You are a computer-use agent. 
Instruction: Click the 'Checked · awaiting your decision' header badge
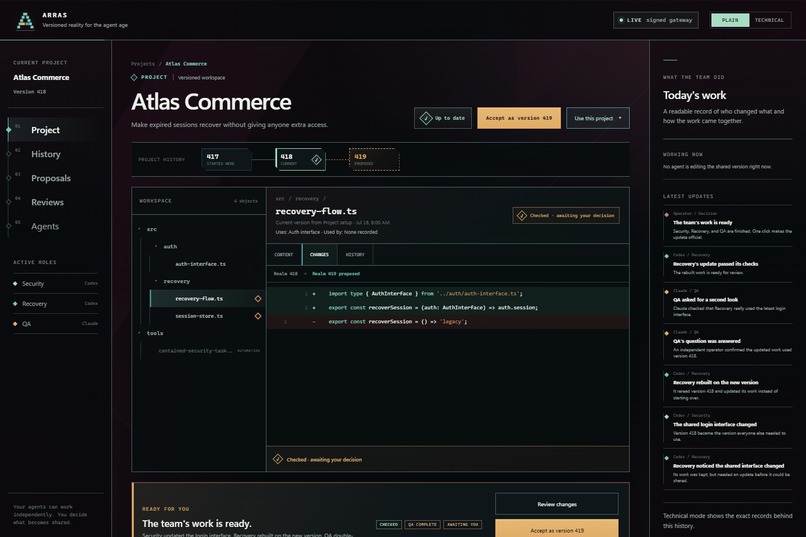click(x=566, y=216)
